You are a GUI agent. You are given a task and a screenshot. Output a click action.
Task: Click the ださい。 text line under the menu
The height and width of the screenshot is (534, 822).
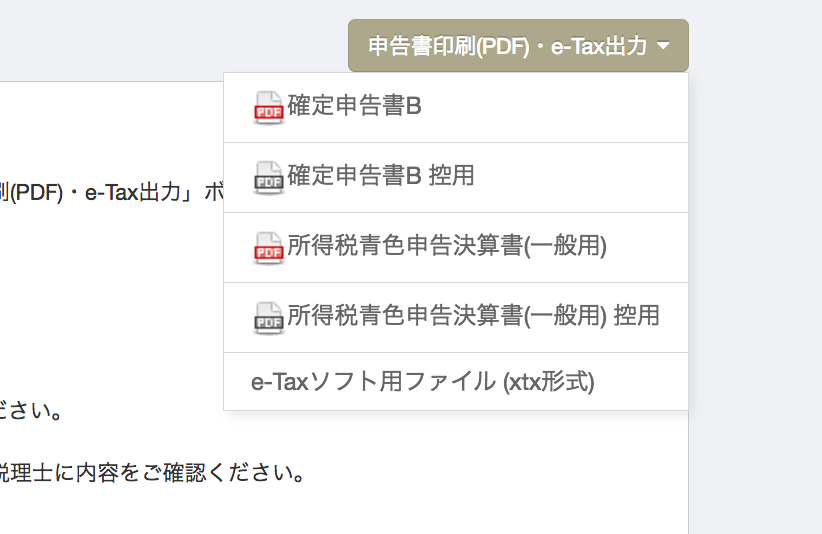click(30, 410)
